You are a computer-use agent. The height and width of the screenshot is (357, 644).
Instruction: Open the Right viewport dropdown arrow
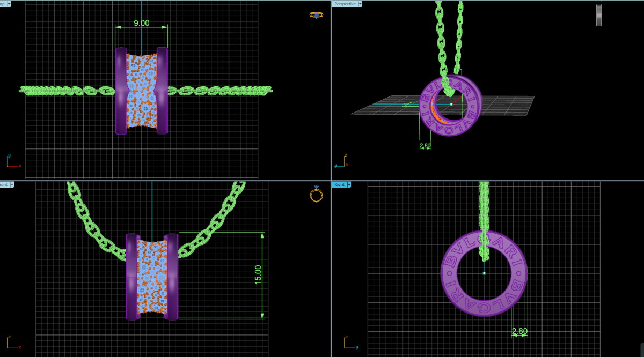(349, 184)
